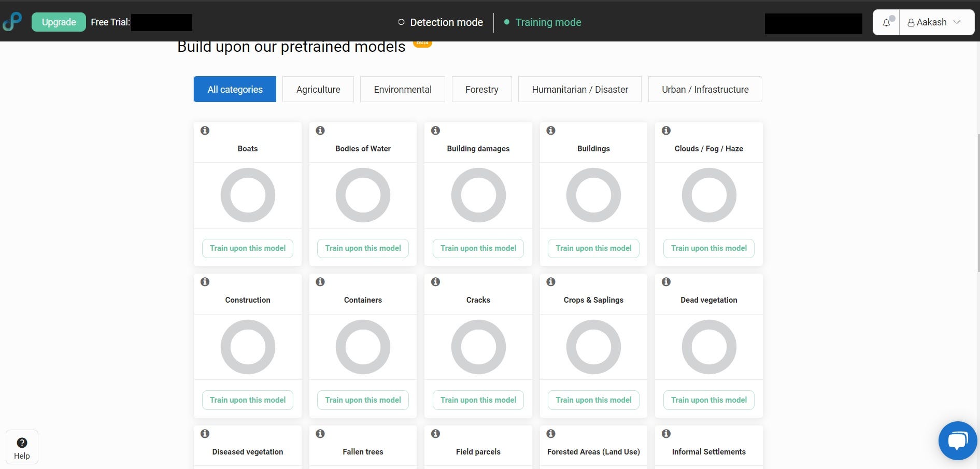Select the Forestry category tab

[481, 89]
